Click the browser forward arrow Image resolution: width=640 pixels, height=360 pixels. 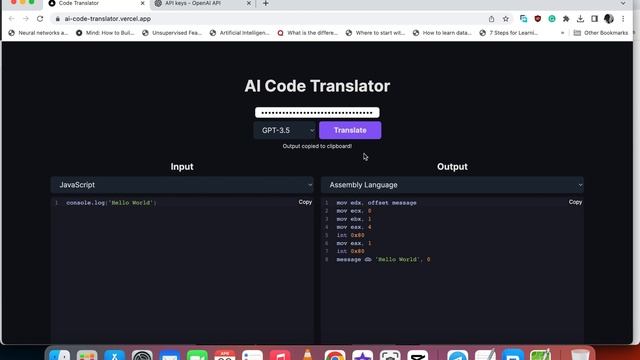(x=26, y=19)
